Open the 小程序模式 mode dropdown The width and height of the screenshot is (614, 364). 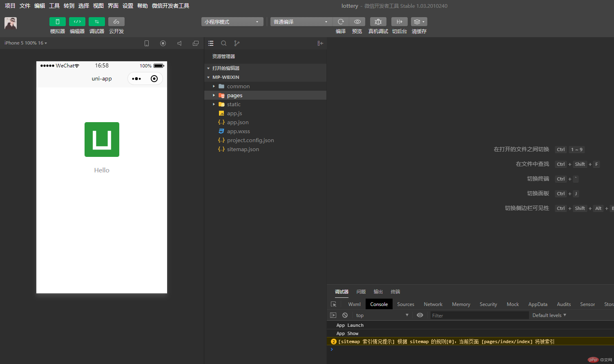(232, 22)
